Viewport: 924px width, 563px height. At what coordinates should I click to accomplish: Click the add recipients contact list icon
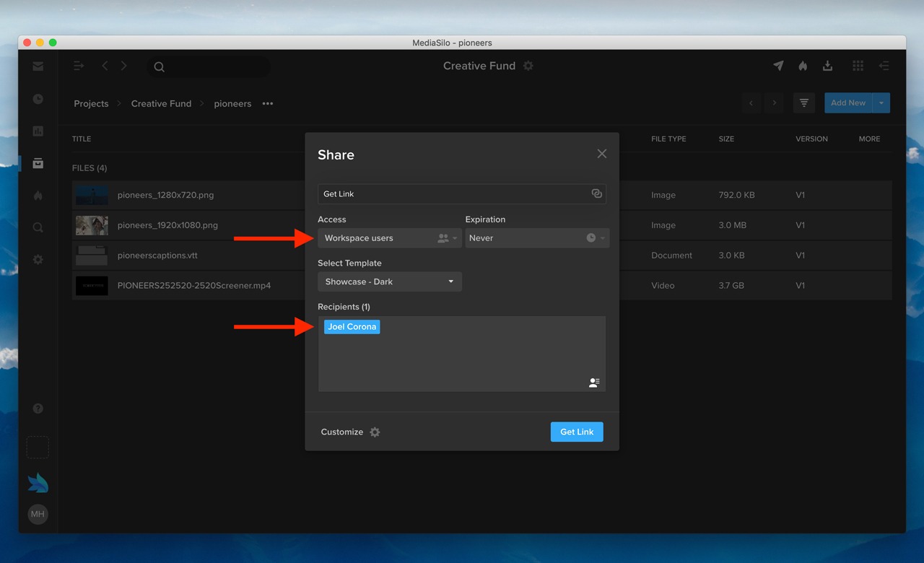click(x=594, y=383)
